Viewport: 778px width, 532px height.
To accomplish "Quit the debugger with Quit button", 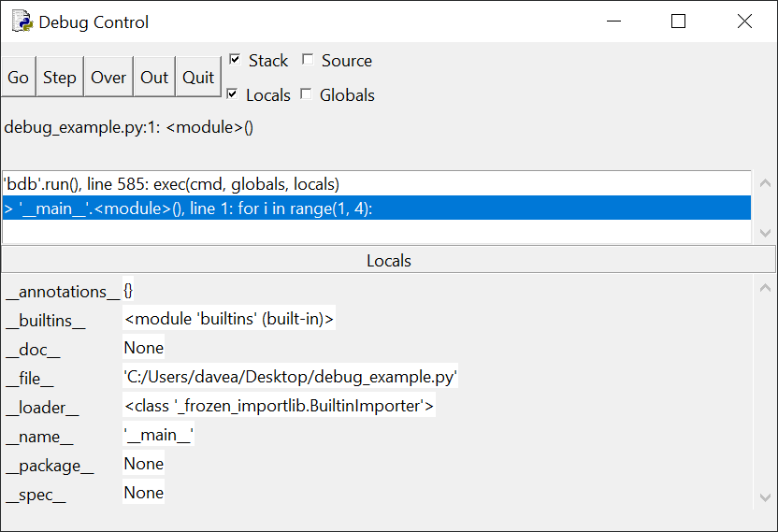I will point(198,78).
